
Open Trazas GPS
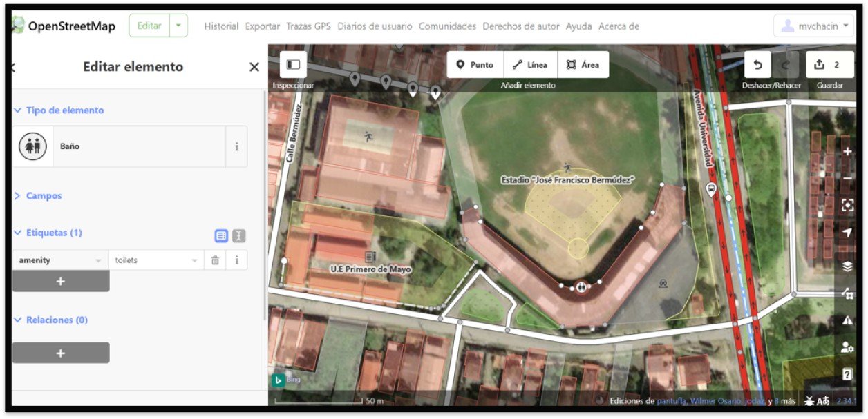point(308,26)
